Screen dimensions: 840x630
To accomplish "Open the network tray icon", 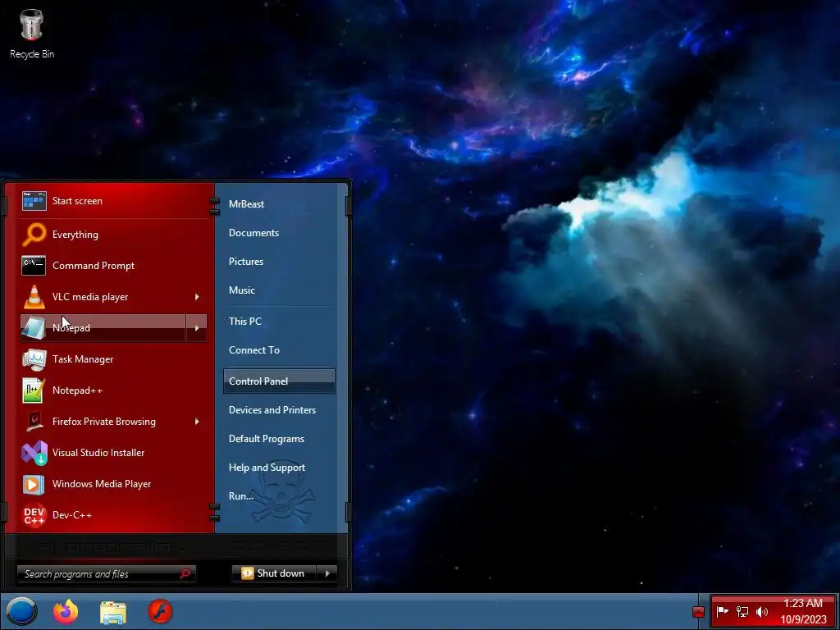I will (742, 611).
